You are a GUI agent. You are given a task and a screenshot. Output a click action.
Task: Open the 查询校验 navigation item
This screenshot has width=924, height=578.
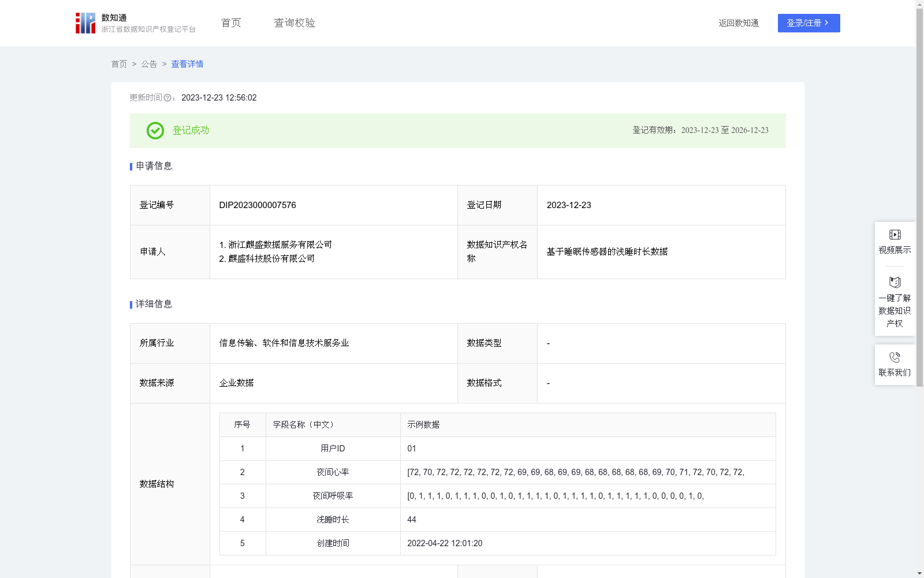pos(295,23)
